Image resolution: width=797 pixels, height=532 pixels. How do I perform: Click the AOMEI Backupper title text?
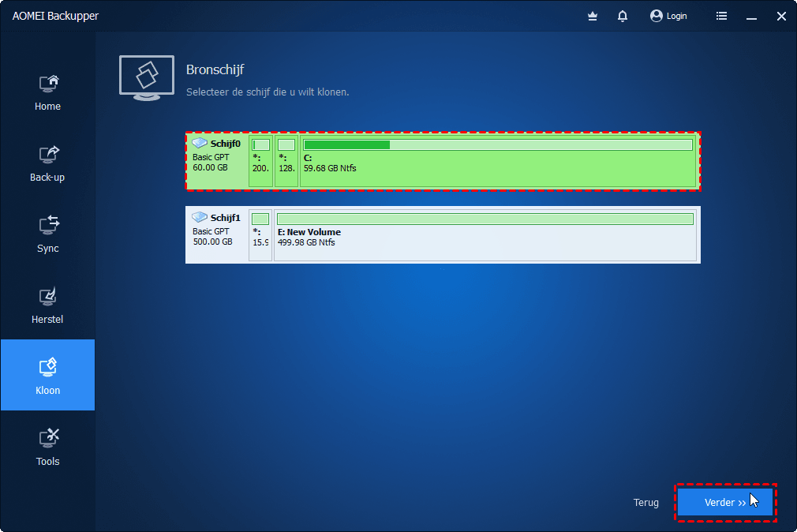coord(55,17)
